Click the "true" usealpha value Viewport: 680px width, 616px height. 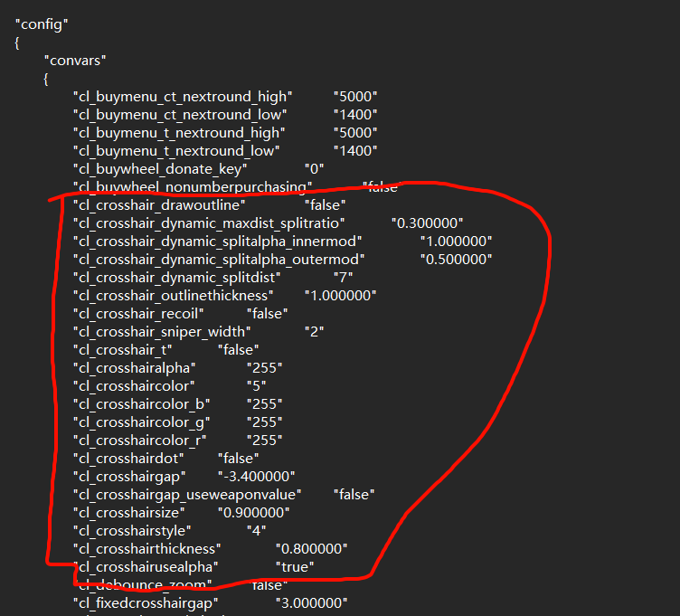[295, 567]
